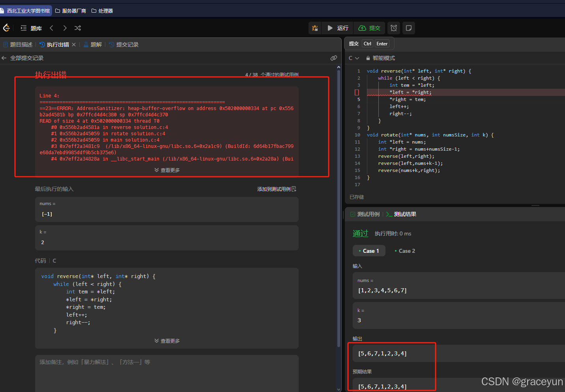Toggle 智能模式 lock setting
The image size is (565, 392).
(380, 58)
